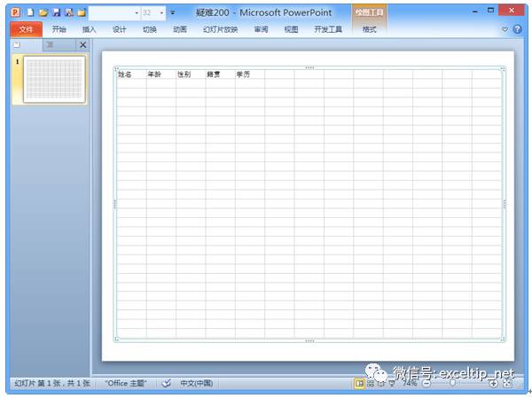Switch to the 开发工具 (Developer) ribbon tab
The height and width of the screenshot is (398, 532).
click(328, 29)
